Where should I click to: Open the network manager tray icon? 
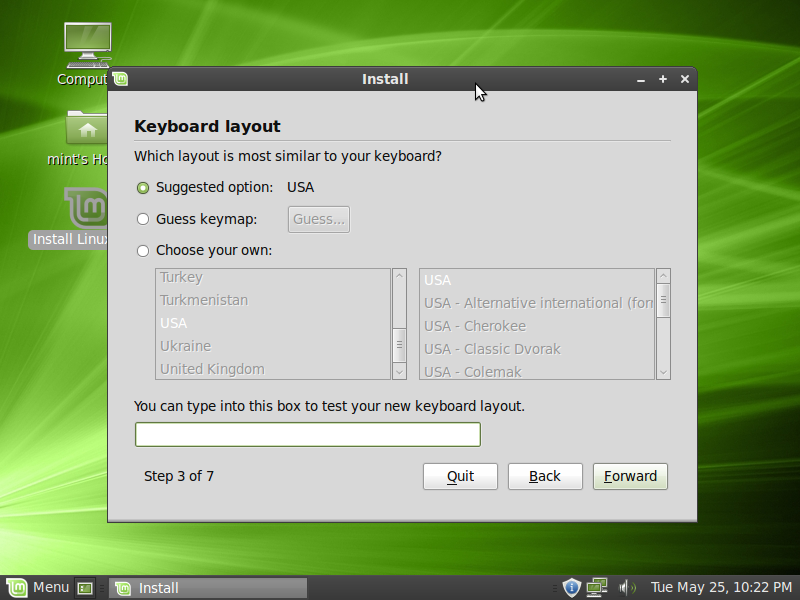[x=597, y=587]
